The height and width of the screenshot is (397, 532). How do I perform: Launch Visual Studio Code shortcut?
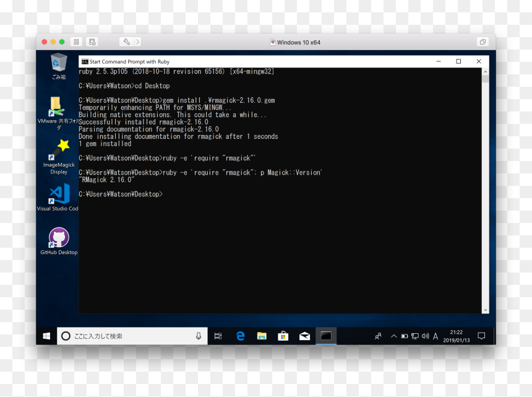[58, 198]
